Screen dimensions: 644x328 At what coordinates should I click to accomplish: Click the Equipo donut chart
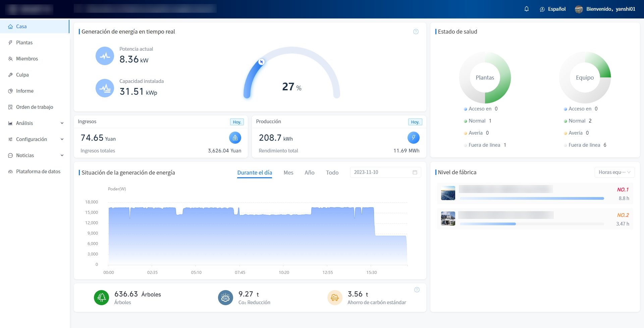(x=585, y=78)
